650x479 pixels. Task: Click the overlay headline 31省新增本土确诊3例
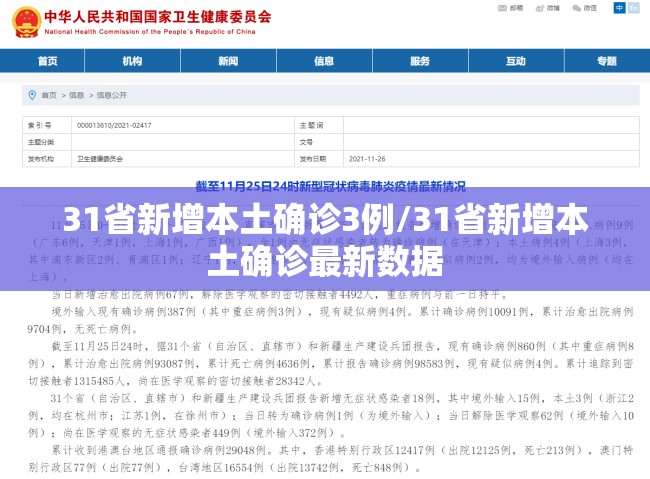coord(228,219)
